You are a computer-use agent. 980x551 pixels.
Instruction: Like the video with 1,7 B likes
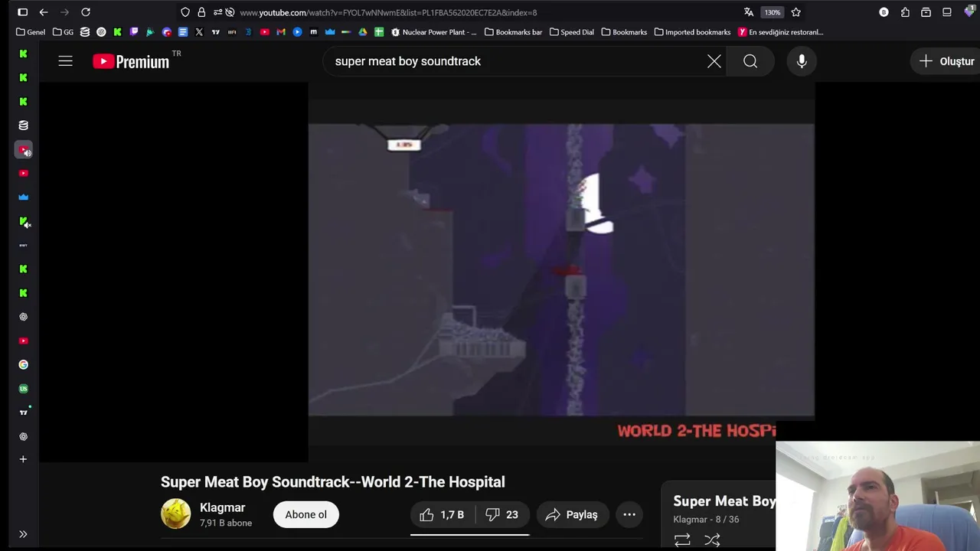(442, 514)
